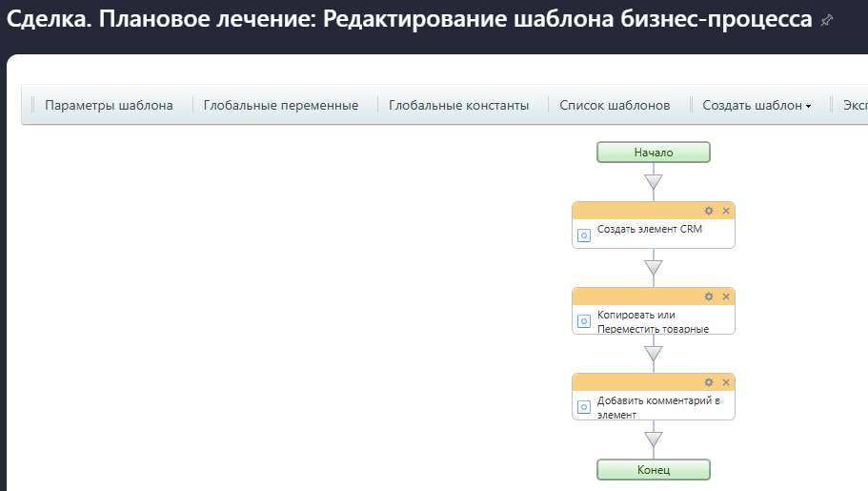Screen dimensions: 868x491
Task: Click the activity icon of 'Добавить комментарий в элемент'
Action: point(585,406)
